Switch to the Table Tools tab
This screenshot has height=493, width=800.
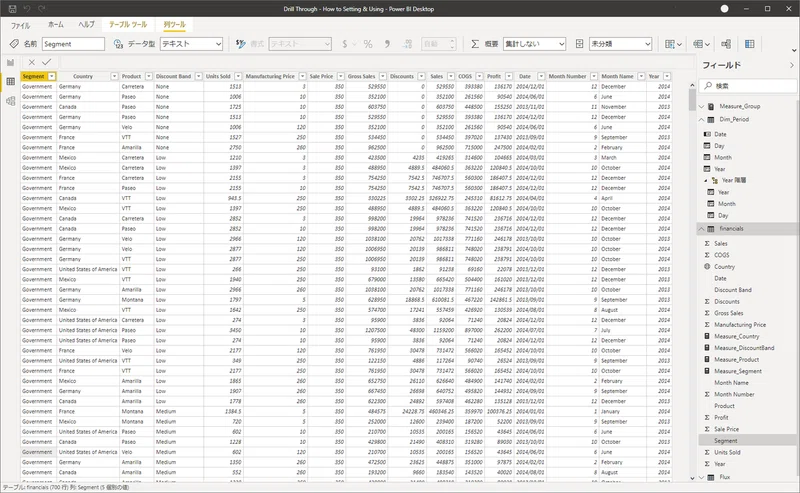(128, 24)
